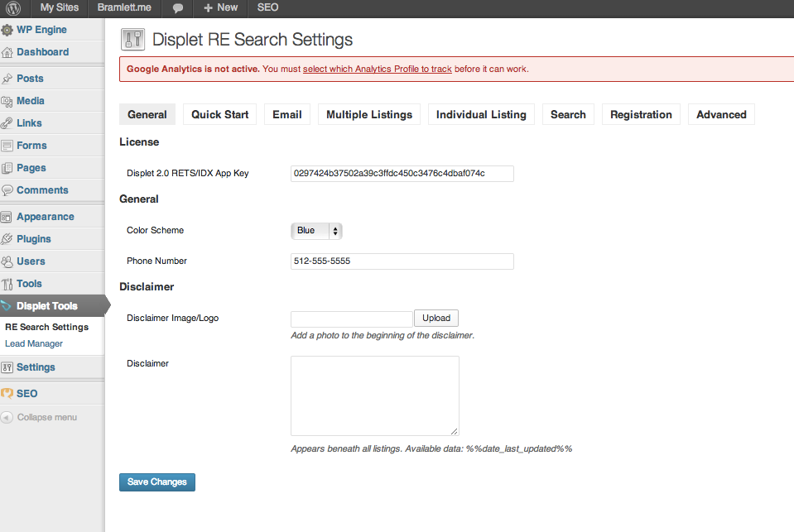Click the Tools wrench icon
Viewport: 794px width, 532px height.
coord(7,284)
